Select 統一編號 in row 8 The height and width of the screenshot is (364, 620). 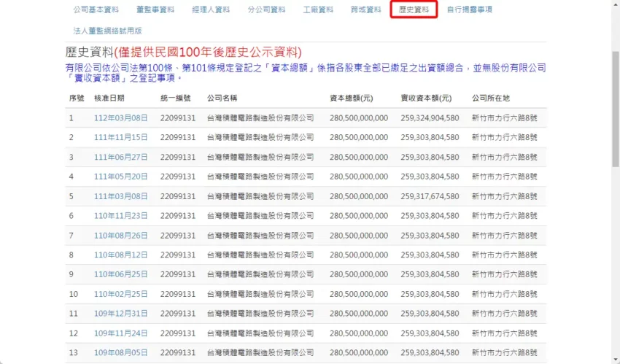pyautogui.click(x=178, y=255)
